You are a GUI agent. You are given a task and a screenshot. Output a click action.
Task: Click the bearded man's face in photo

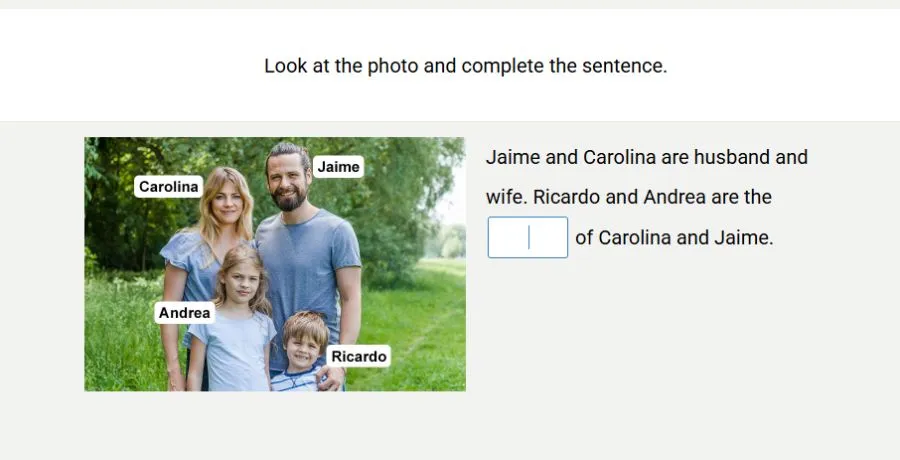(x=288, y=180)
